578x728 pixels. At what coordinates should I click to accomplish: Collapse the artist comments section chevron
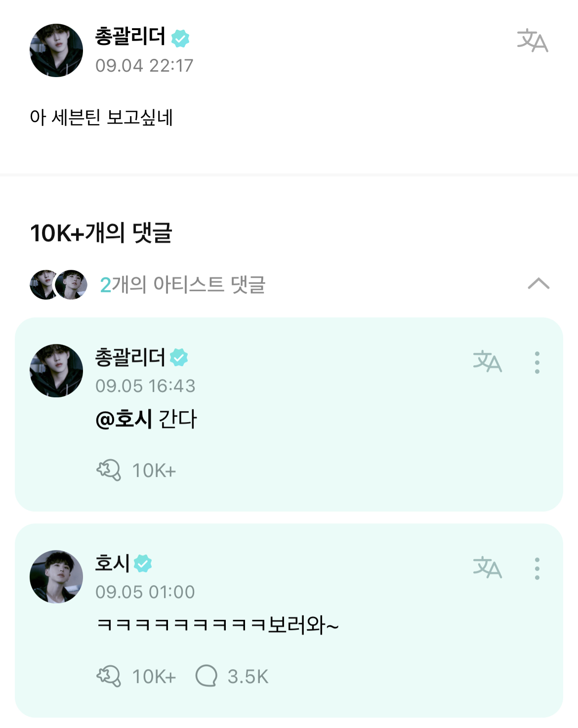point(538,284)
